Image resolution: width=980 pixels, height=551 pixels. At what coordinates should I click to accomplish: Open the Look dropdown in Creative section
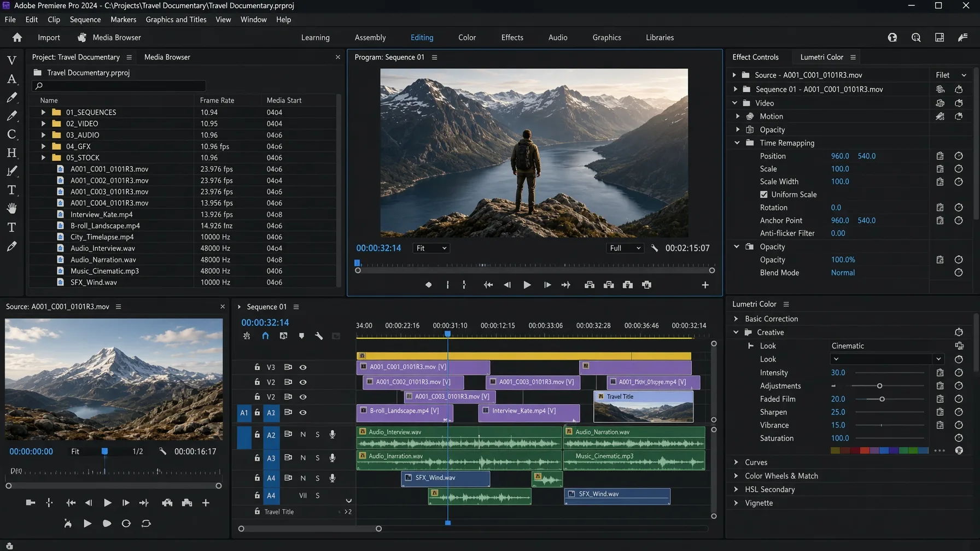tap(887, 359)
